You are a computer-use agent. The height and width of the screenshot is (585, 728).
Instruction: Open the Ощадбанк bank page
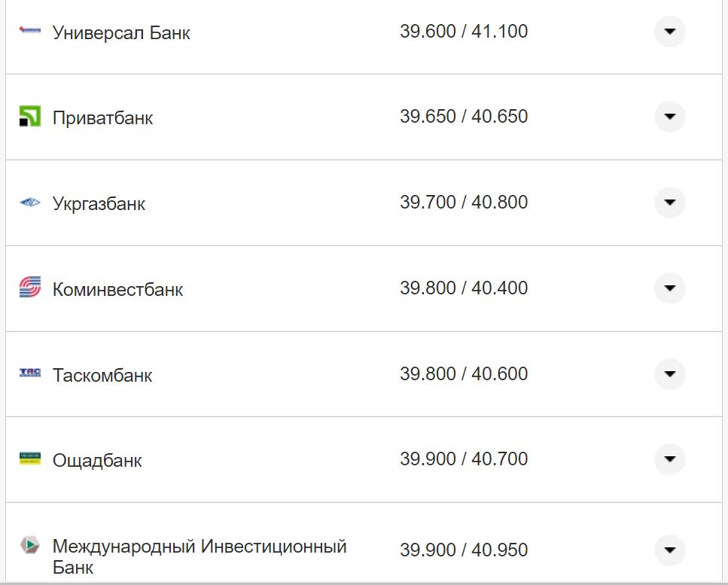[x=96, y=460]
